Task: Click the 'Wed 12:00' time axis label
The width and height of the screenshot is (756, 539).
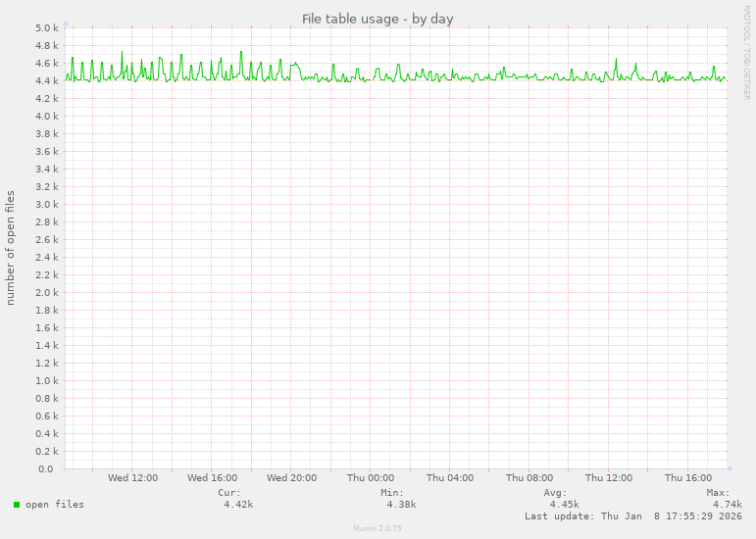Action: [132, 478]
